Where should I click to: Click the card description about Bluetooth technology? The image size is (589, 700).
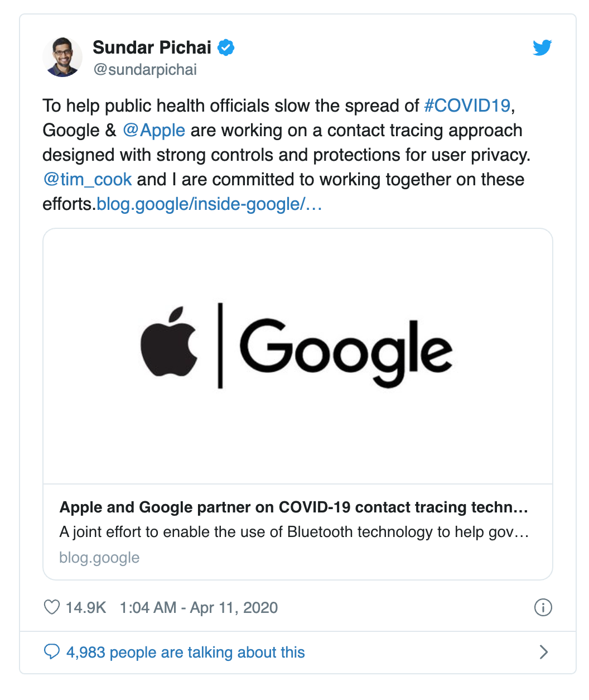coord(293,532)
